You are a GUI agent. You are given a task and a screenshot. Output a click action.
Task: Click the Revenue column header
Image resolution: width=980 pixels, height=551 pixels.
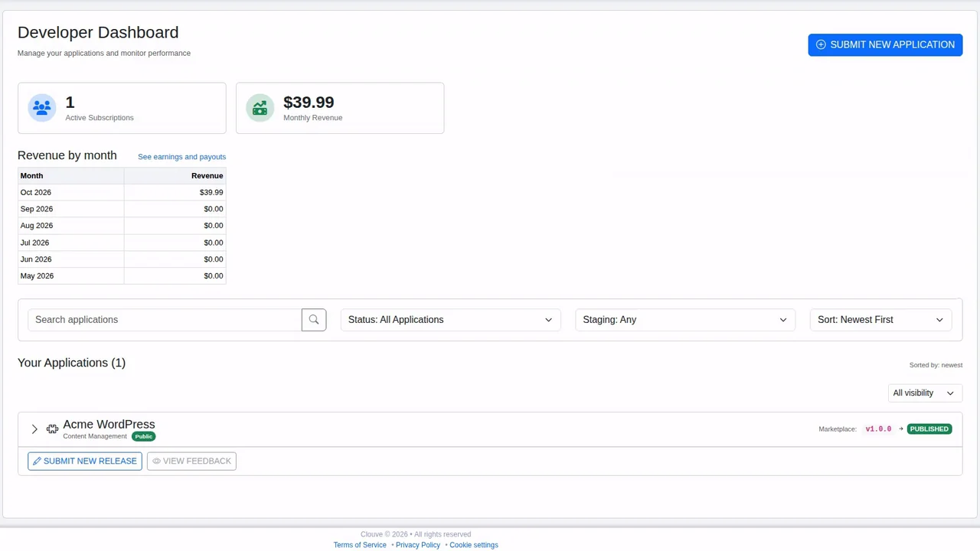pyautogui.click(x=175, y=176)
